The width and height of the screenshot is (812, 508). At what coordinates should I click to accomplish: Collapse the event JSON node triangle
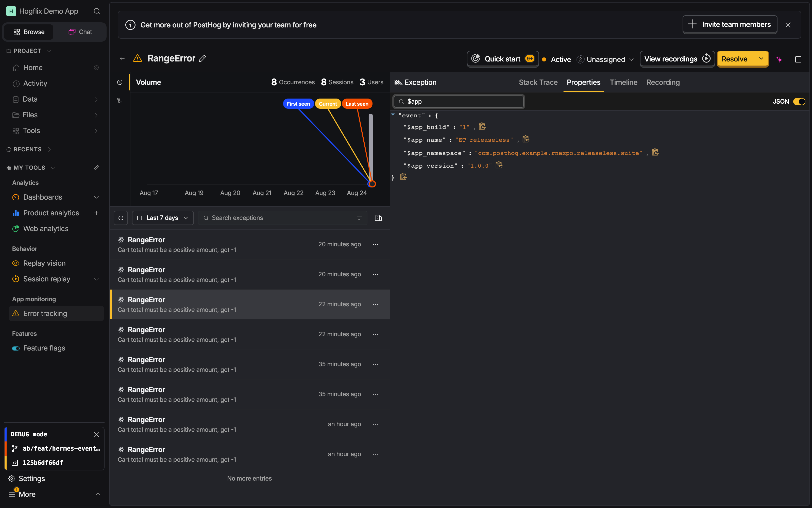(x=393, y=115)
